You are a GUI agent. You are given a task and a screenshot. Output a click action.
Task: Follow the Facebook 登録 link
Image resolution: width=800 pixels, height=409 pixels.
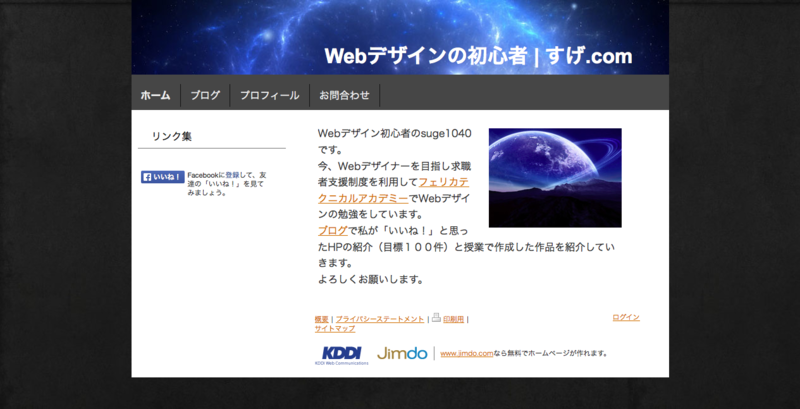click(x=232, y=175)
